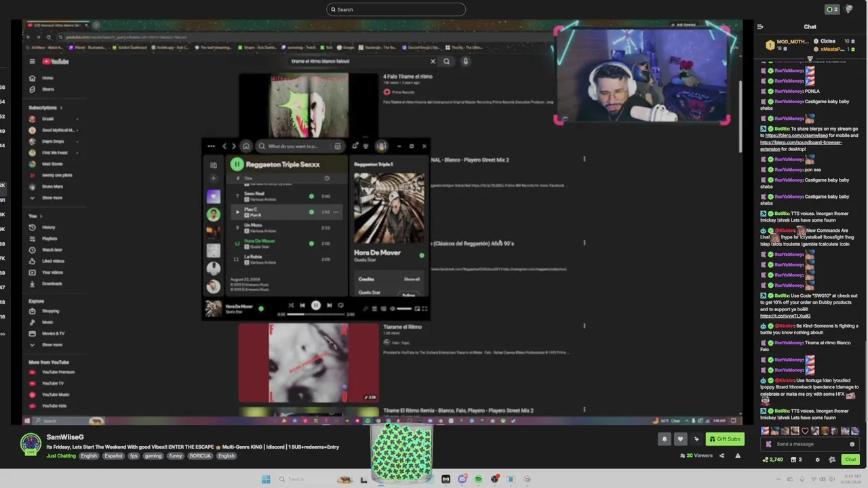Open Spotify profile avatar menu

tap(381, 146)
